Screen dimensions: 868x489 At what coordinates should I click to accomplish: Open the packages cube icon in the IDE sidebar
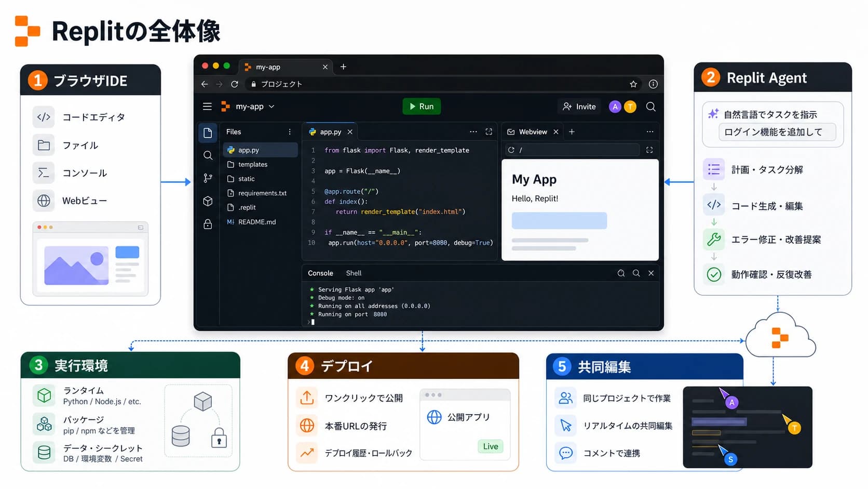click(x=208, y=201)
